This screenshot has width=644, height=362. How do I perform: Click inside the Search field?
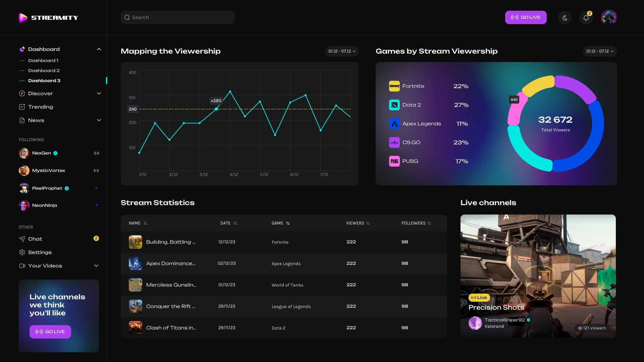[177, 17]
